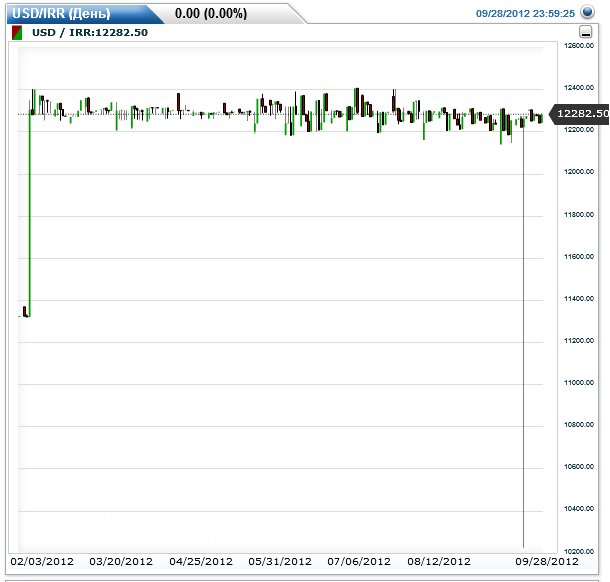The image size is (610, 582).
Task: Click the 11600.00 price axis label
Action: pyautogui.click(x=579, y=256)
